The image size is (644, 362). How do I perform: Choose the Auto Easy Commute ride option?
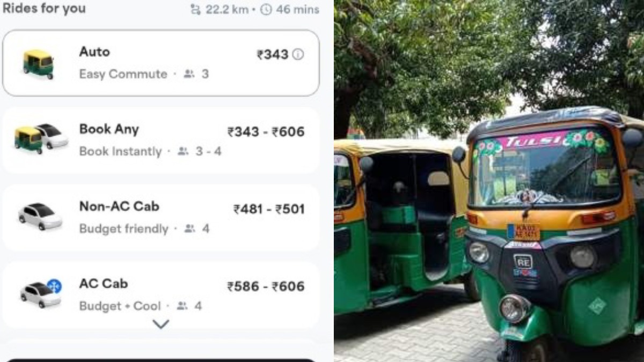[x=160, y=63]
